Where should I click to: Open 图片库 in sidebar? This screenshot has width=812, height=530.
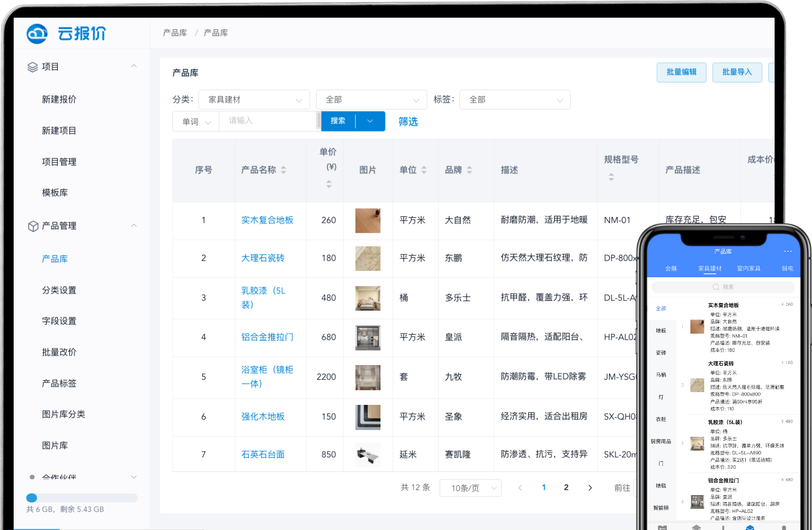pyautogui.click(x=55, y=446)
